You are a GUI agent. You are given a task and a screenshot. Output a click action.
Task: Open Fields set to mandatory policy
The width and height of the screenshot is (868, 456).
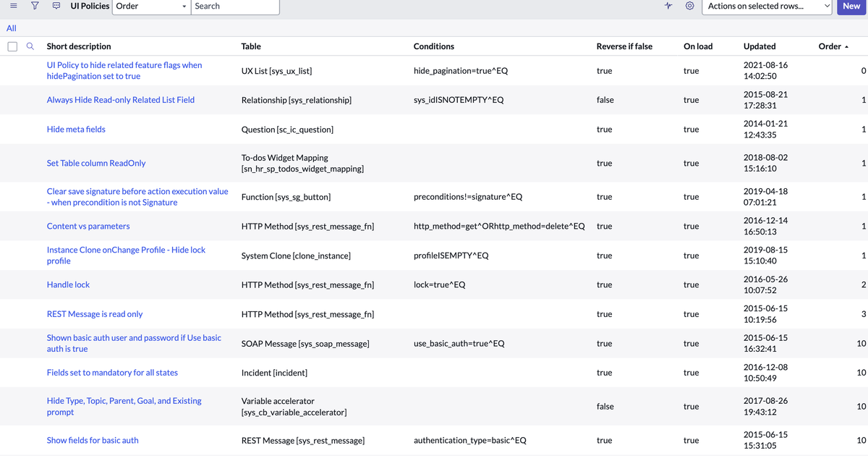click(x=112, y=373)
